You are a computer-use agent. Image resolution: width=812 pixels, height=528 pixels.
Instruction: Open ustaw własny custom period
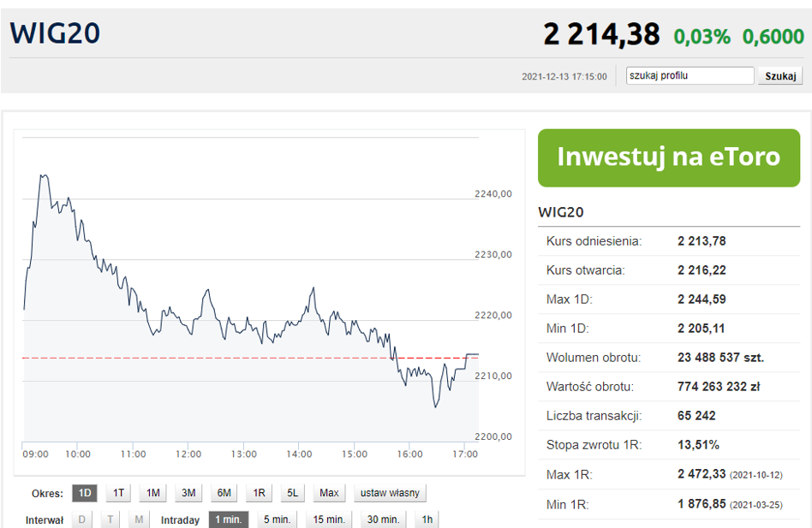coord(390,493)
